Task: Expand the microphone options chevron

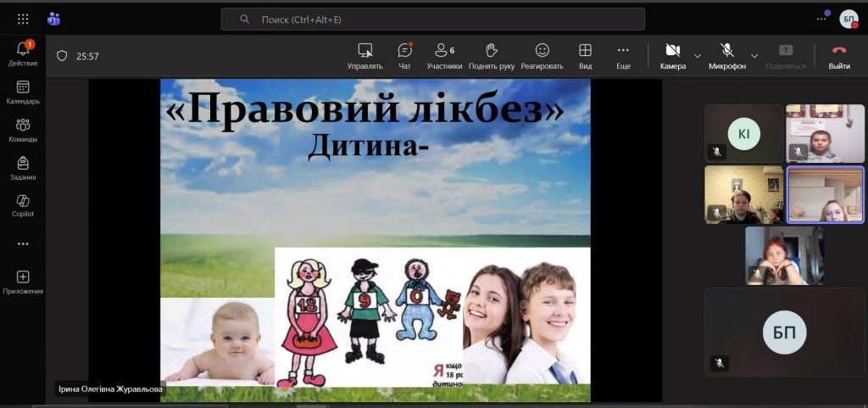Action: [754, 56]
